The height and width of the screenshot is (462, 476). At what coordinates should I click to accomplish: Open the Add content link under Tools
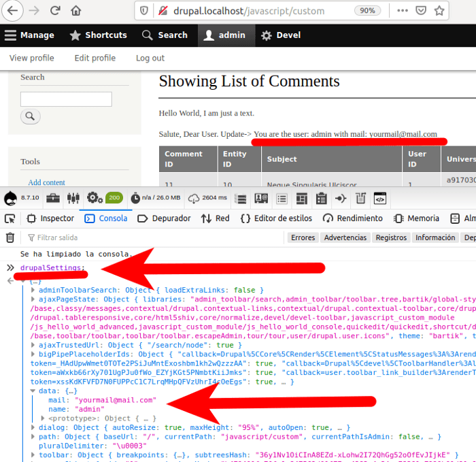pyautogui.click(x=46, y=182)
